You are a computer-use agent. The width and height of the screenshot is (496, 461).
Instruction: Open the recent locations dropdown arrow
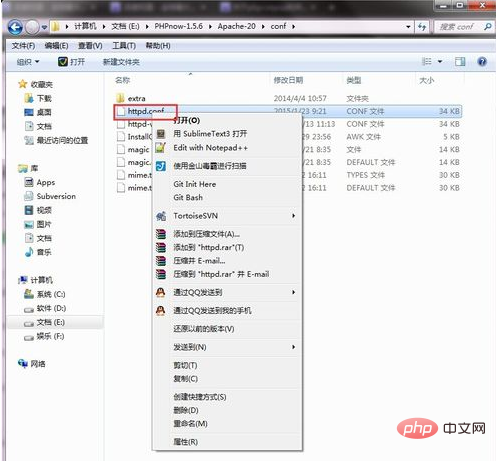tap(44, 27)
